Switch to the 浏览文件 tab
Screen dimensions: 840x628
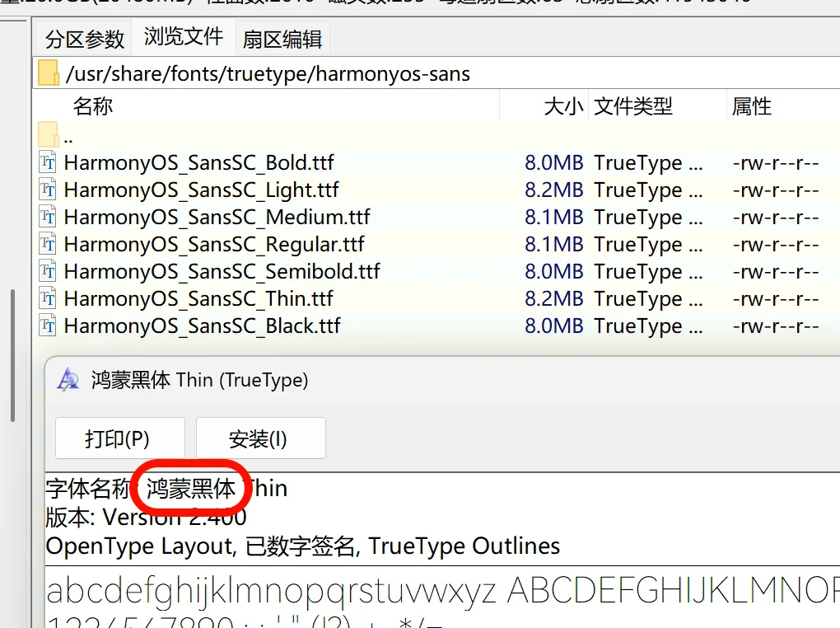point(184,36)
